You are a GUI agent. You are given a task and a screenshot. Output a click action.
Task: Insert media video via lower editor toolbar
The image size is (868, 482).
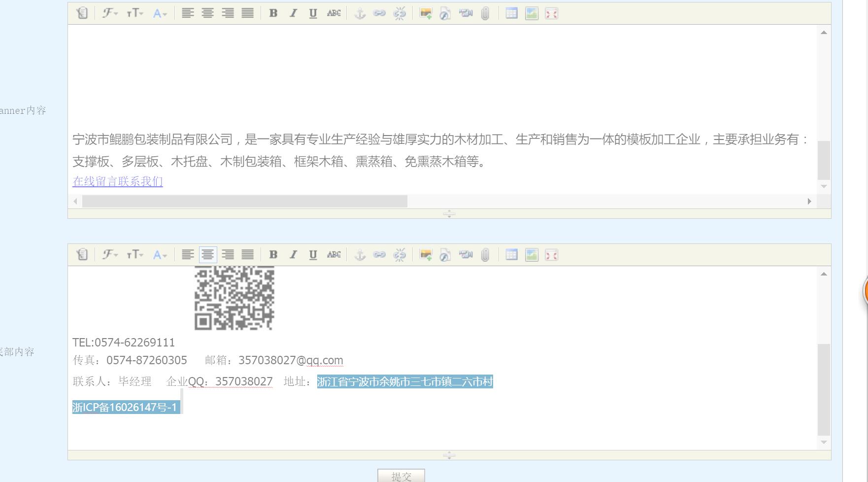[x=466, y=255]
